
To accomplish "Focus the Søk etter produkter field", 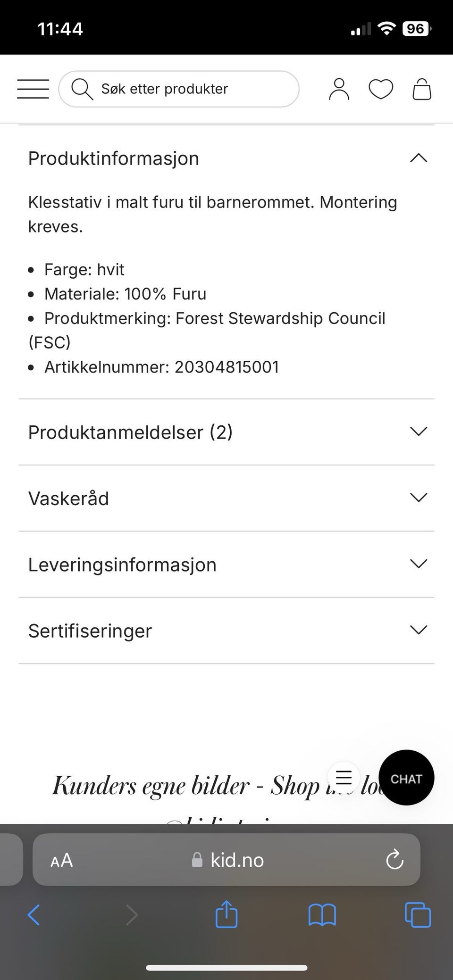I will pyautogui.click(x=179, y=89).
